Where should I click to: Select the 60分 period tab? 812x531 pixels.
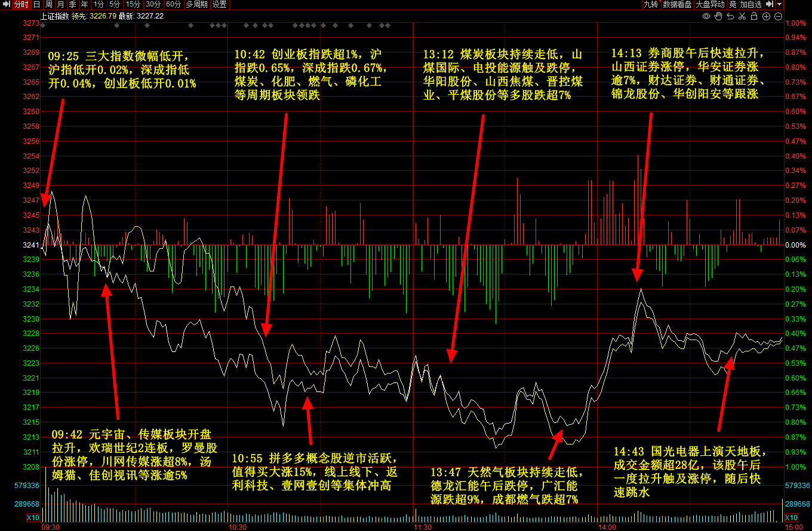coord(173,4)
